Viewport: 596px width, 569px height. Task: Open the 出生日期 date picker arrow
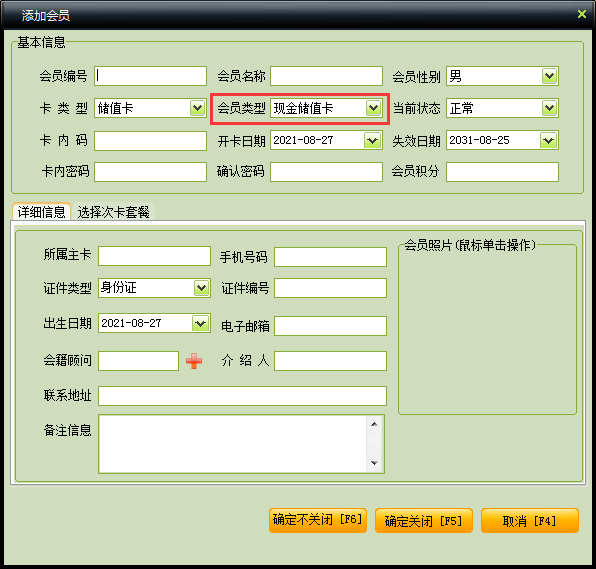point(200,323)
